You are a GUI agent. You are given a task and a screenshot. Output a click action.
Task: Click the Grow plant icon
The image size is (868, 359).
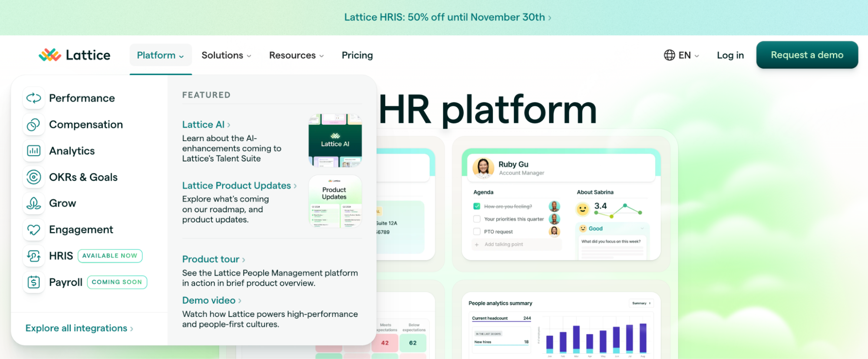33,203
